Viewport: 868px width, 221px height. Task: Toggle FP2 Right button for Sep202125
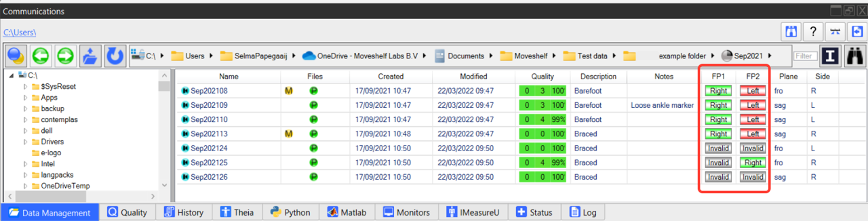pos(752,163)
